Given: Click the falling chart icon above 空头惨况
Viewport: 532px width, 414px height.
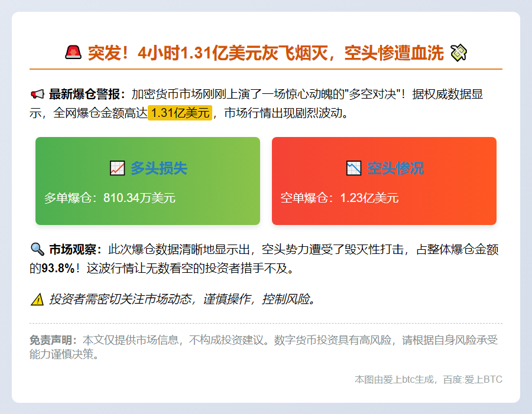Looking at the screenshot, I should (353, 168).
